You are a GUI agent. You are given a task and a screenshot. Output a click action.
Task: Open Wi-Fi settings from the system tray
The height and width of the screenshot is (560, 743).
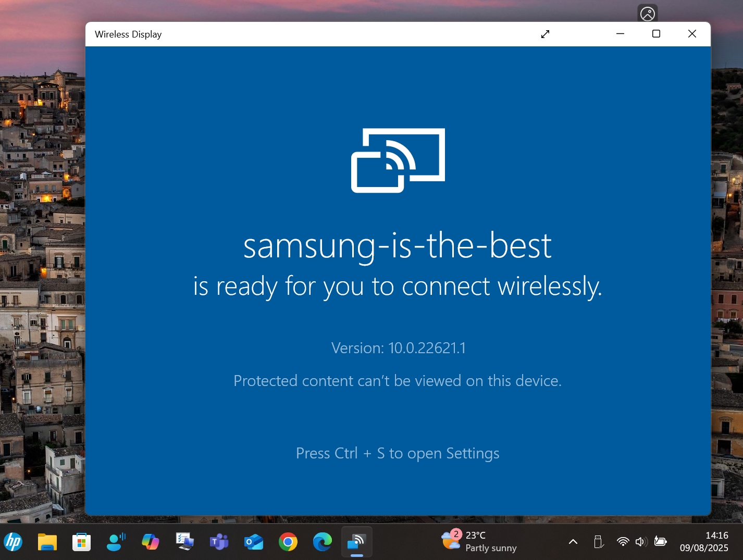(x=623, y=542)
